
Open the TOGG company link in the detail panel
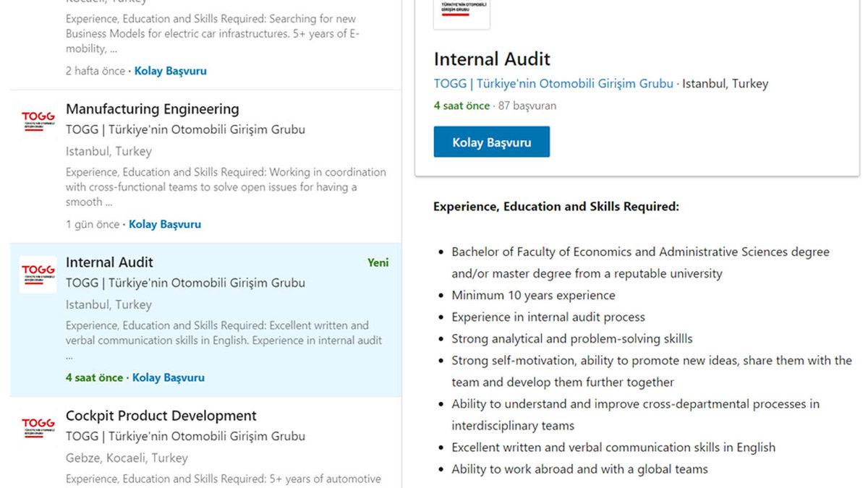coord(553,83)
